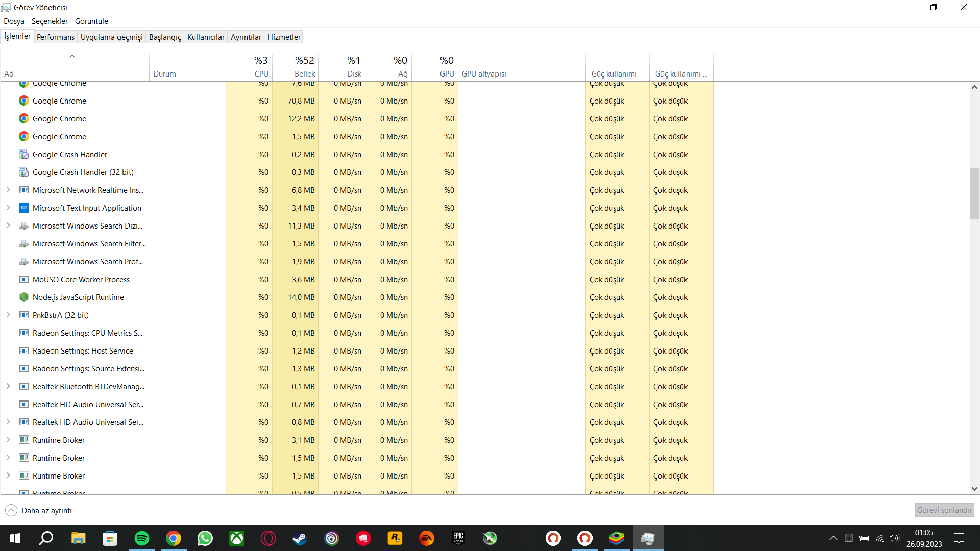Switch to the Performans tab
980x551 pixels.
point(55,37)
